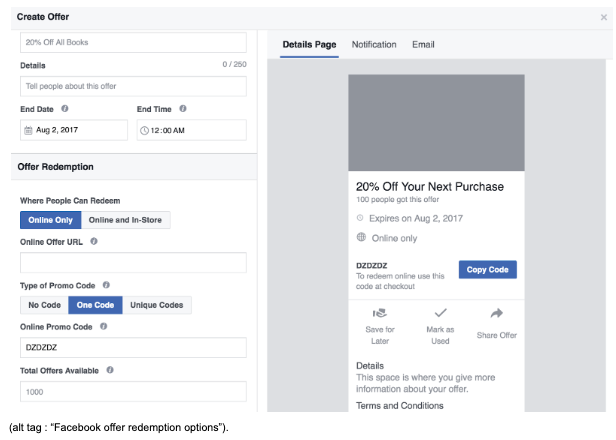
Task: Switch to the Email preview tab
Action: point(423,45)
